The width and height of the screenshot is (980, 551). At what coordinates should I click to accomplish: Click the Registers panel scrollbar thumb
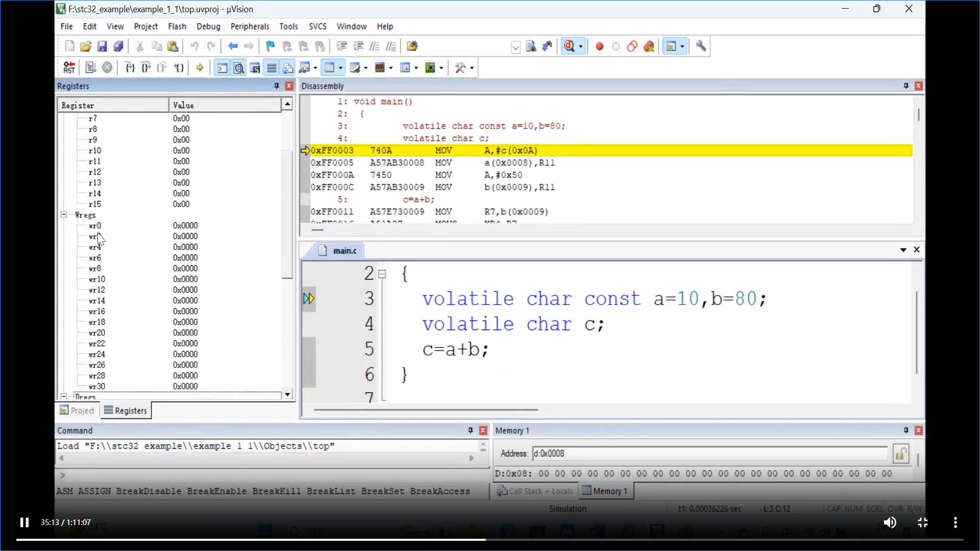287,214
